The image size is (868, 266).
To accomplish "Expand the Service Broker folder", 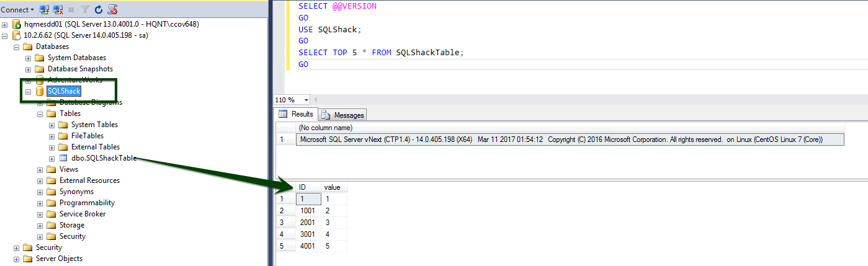I will click(x=40, y=214).
